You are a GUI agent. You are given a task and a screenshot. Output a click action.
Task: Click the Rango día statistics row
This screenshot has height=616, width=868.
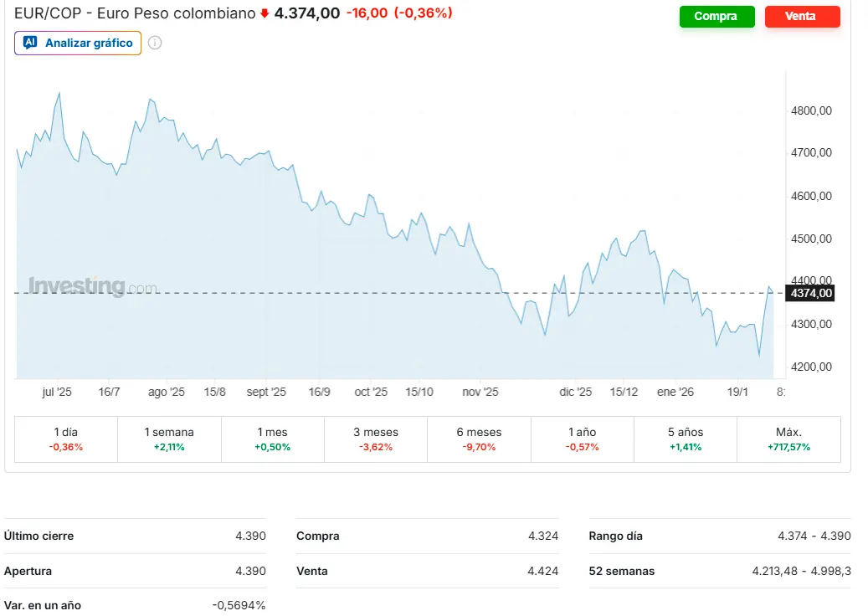(719, 536)
